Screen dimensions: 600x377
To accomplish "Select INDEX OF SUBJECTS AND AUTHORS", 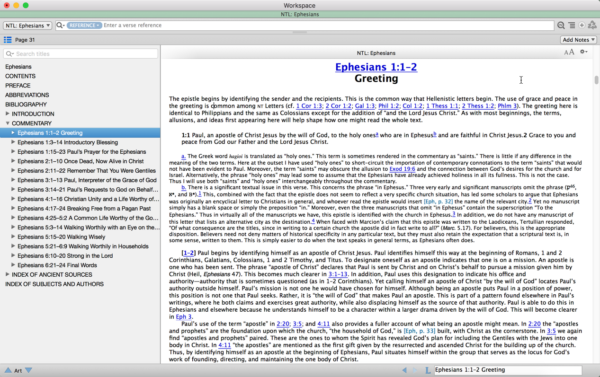I will click(54, 284).
